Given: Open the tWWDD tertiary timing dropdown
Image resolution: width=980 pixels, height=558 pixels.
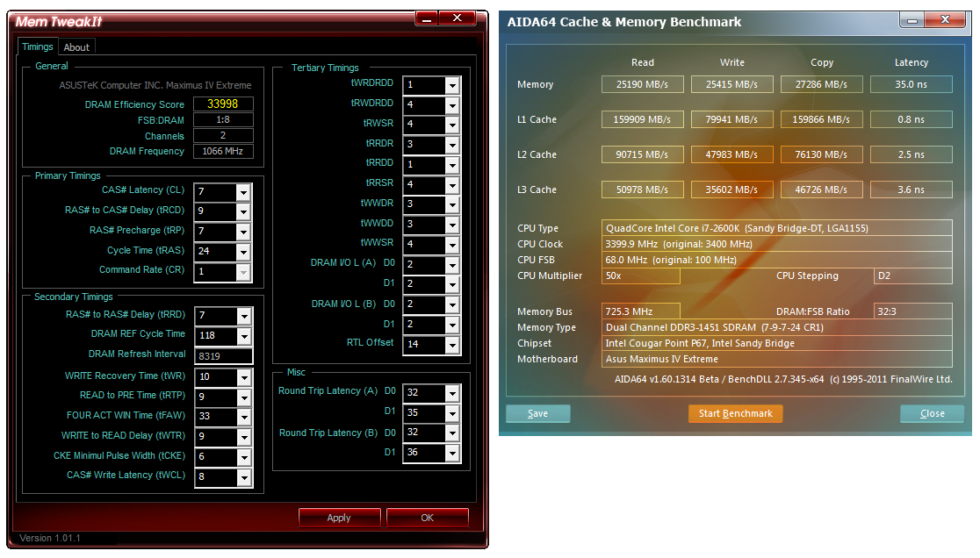Looking at the screenshot, I should tap(452, 225).
